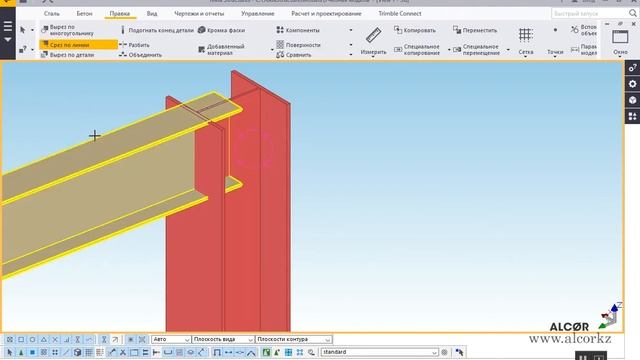Screen dimensions: 640x360
Task: Toggle select components 3D box switch
Action: pyautogui.click(x=77, y=352)
